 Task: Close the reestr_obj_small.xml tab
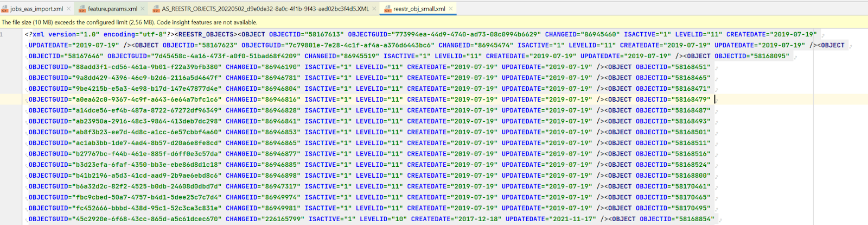coord(451,9)
